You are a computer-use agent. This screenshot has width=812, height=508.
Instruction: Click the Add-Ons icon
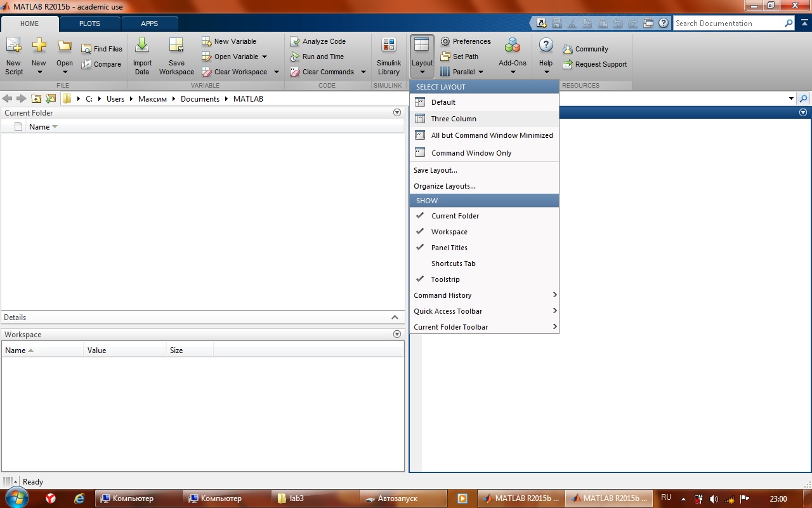(x=513, y=46)
